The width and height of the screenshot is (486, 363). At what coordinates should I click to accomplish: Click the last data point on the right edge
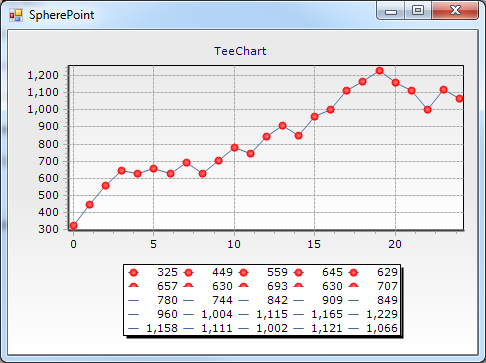(459, 99)
